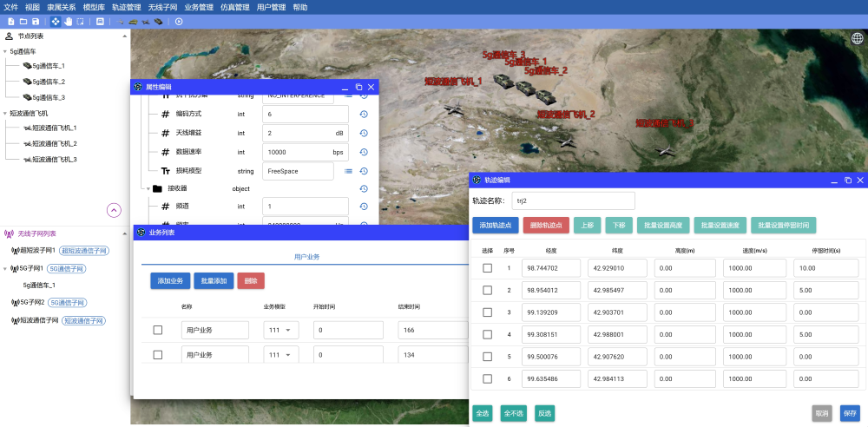The height and width of the screenshot is (427, 868).
Task: Collapse the 接收器 object tree node
Action: click(x=147, y=188)
